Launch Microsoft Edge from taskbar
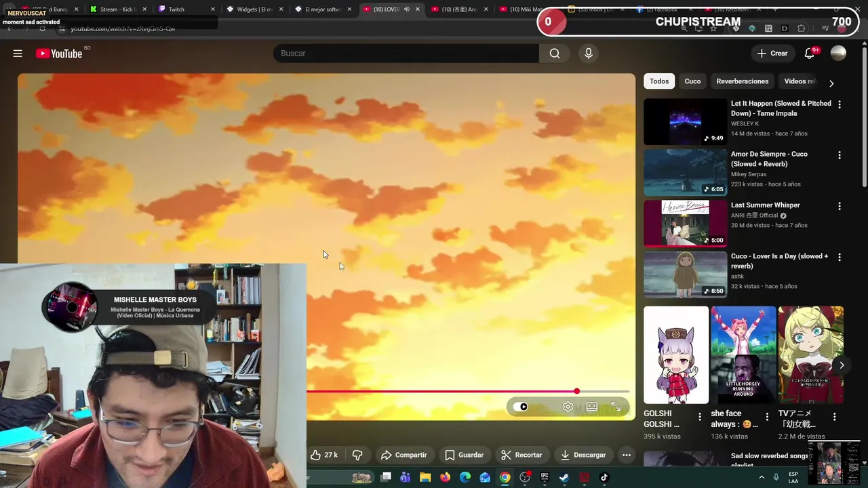This screenshot has width=868, height=488. (465, 477)
